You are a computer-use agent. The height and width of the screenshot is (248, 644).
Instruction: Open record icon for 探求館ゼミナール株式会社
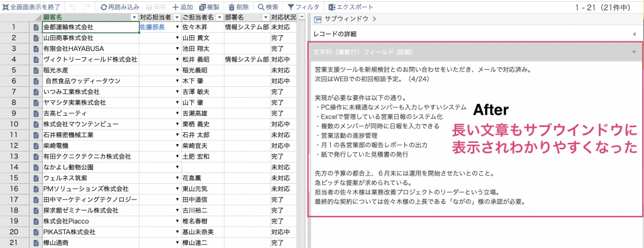click(x=36, y=210)
